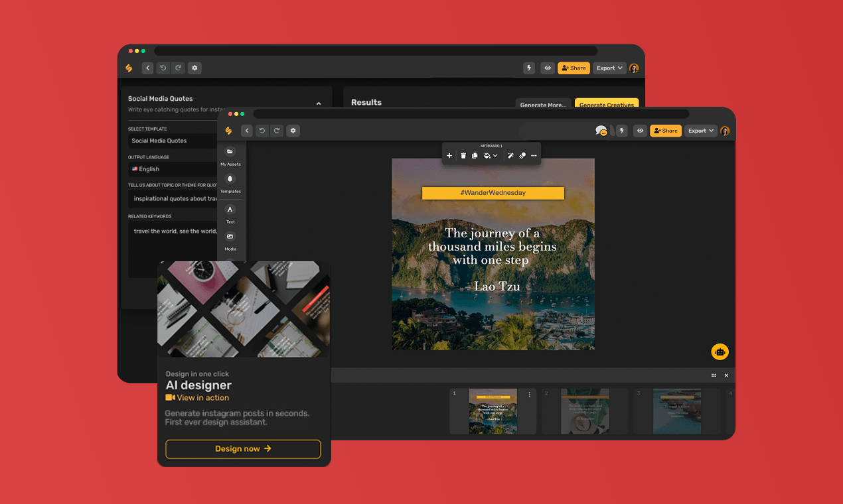Add new artboard with plus icon
The image size is (843, 504).
pyautogui.click(x=449, y=156)
